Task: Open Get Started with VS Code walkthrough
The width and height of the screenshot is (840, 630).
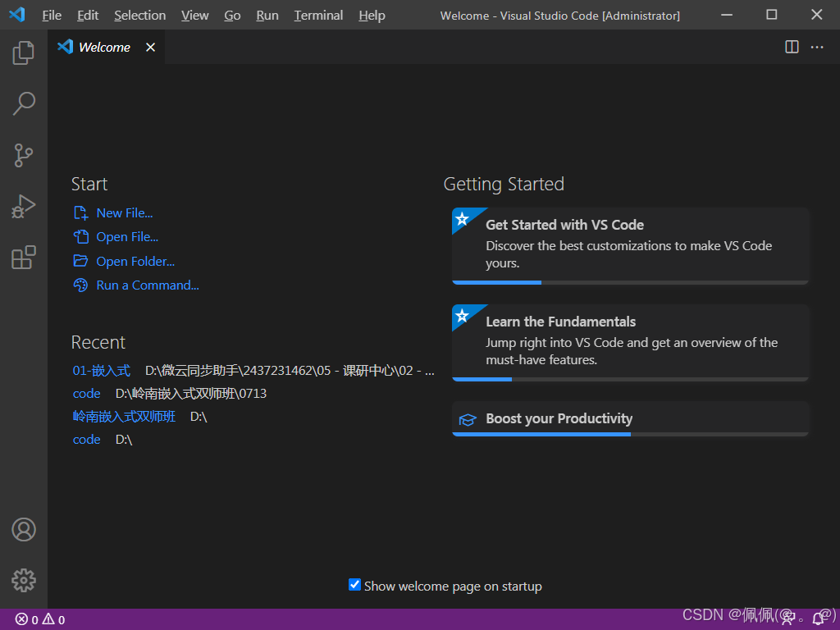Action: coord(630,246)
